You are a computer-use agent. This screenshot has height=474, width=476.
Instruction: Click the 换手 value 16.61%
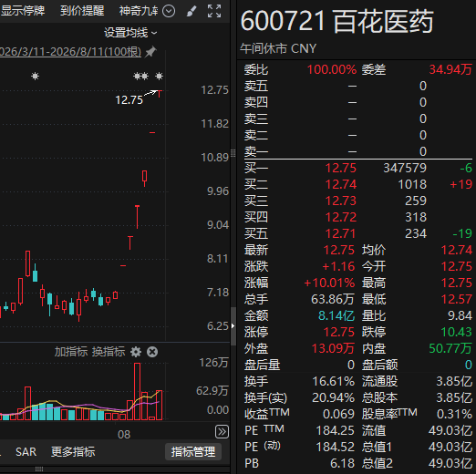(x=334, y=381)
